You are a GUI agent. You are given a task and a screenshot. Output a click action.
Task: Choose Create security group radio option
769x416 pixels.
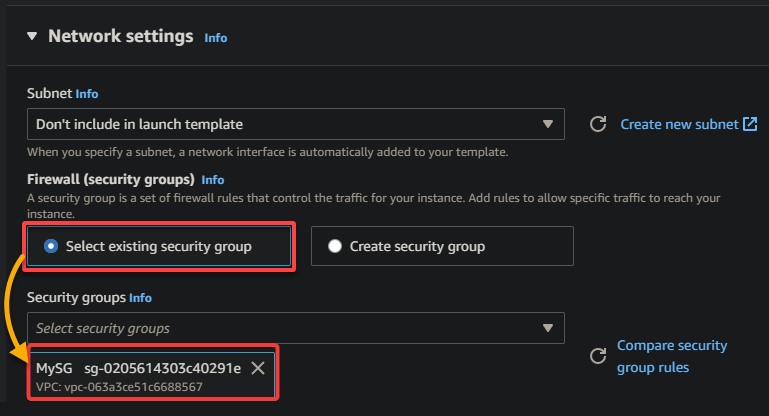[x=335, y=246]
